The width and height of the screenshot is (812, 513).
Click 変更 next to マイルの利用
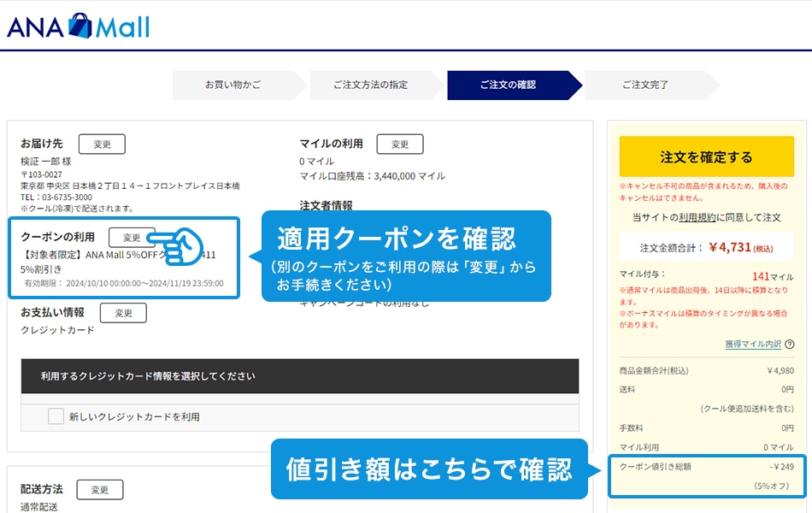400,144
